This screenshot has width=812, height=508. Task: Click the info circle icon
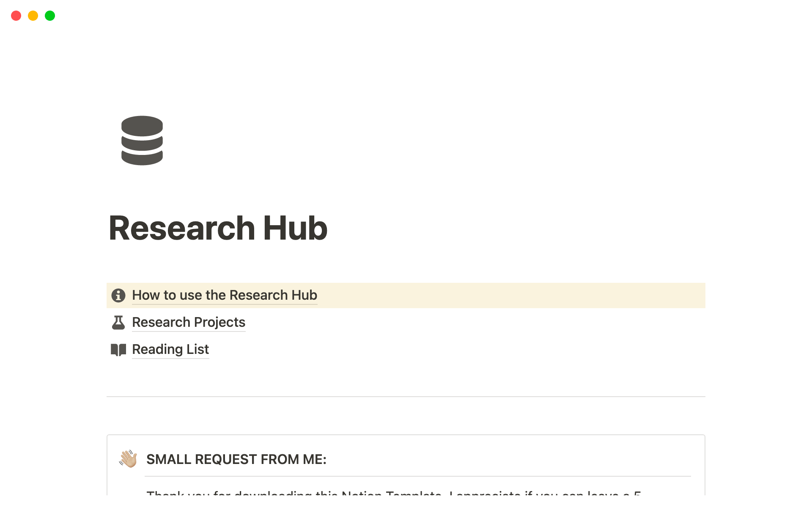(x=118, y=295)
